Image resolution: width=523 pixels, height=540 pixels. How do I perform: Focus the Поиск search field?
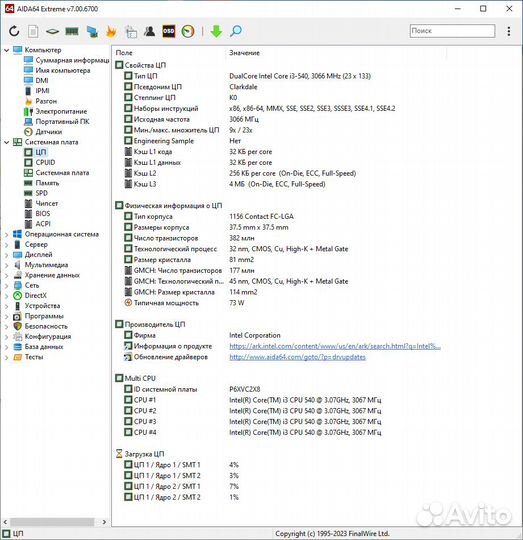[452, 31]
